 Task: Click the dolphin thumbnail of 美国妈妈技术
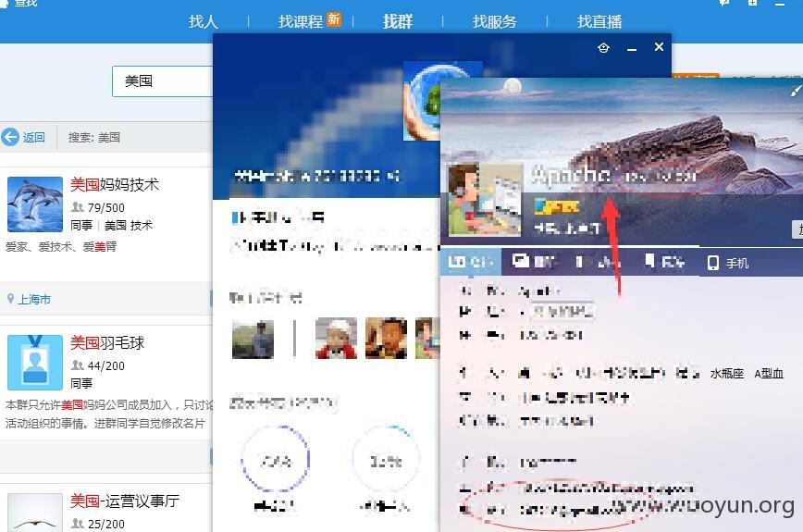(35, 204)
